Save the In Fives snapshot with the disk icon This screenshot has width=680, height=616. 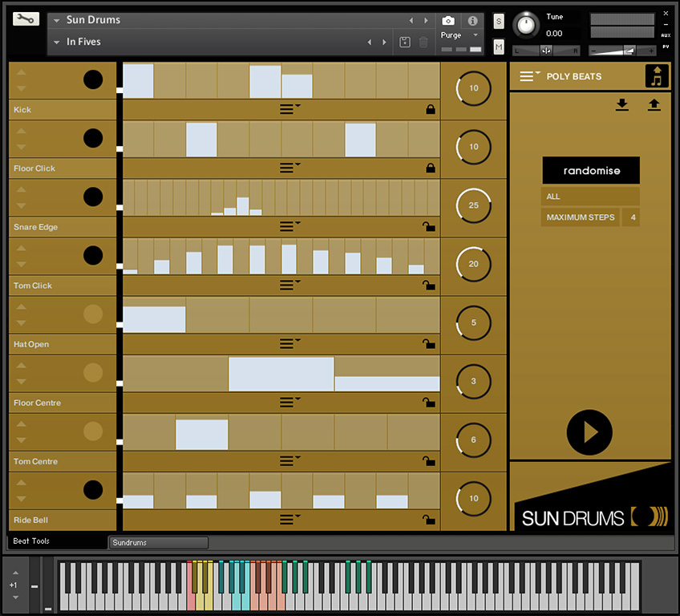click(405, 42)
